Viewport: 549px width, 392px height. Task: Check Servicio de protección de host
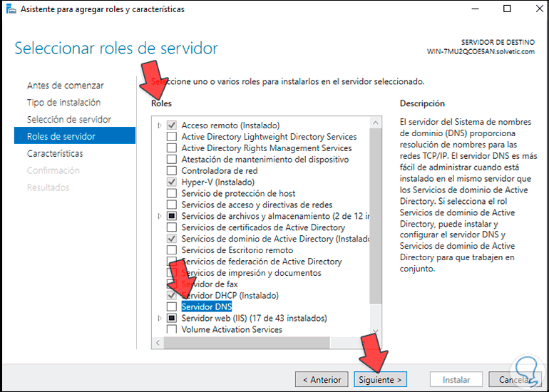[172, 193]
